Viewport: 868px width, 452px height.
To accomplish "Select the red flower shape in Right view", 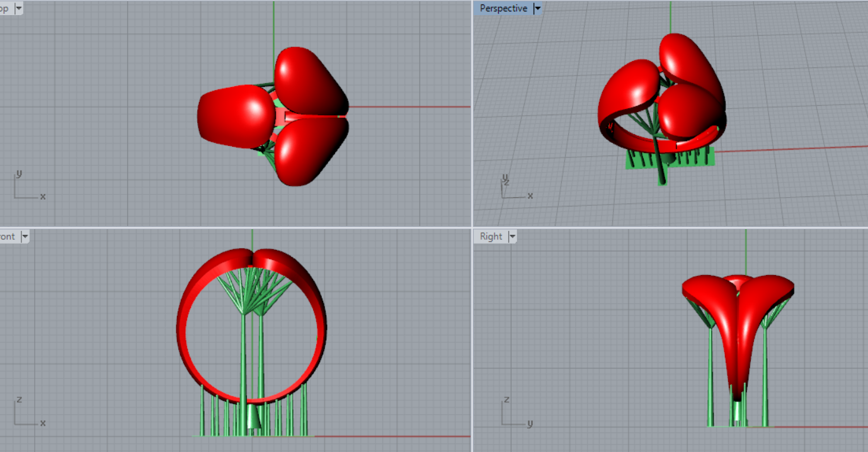I will pos(737,327).
